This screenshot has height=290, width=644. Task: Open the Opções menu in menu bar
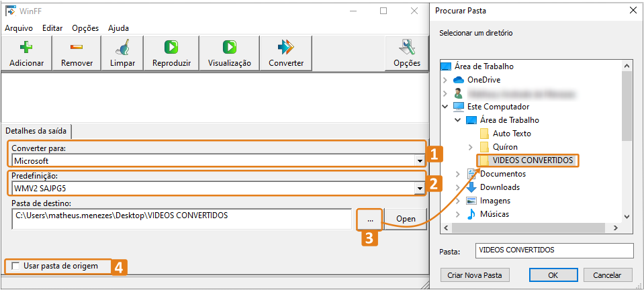[85, 28]
